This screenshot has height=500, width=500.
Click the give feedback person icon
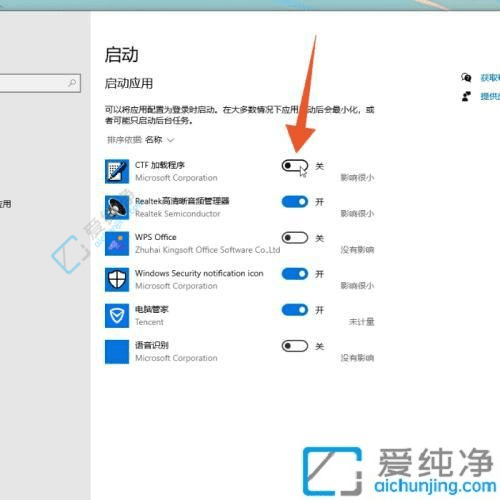point(466,96)
